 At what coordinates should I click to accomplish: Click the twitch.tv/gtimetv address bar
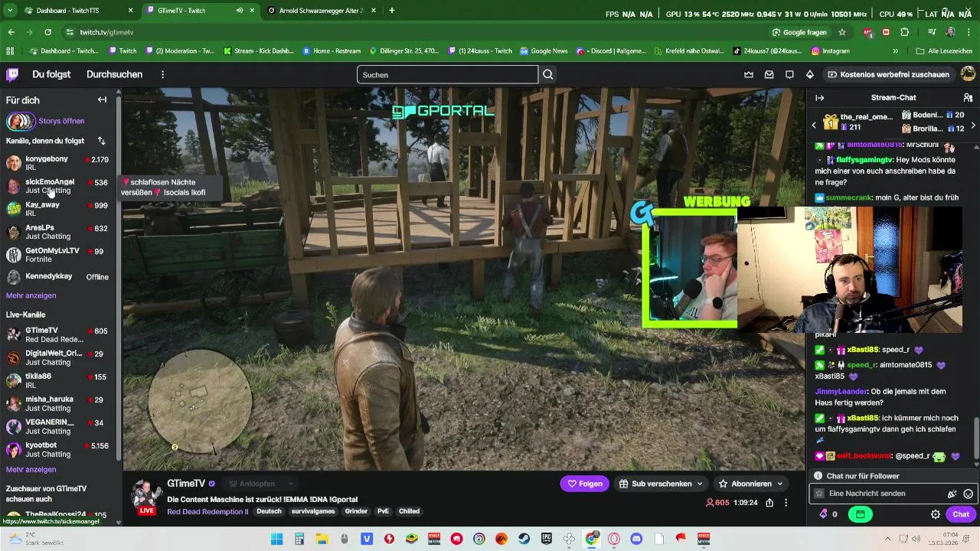tap(413, 32)
